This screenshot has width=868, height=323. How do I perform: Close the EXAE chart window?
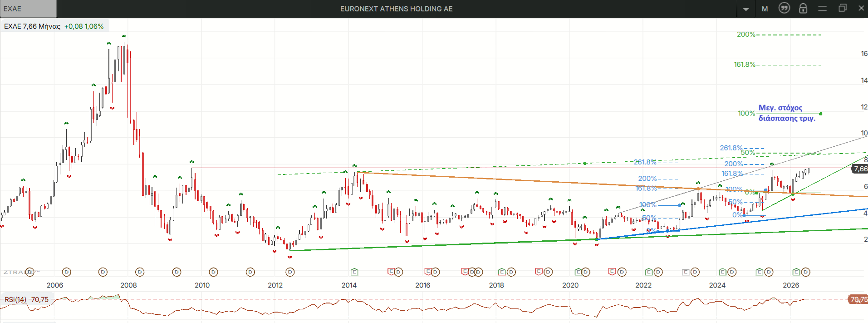tap(861, 8)
